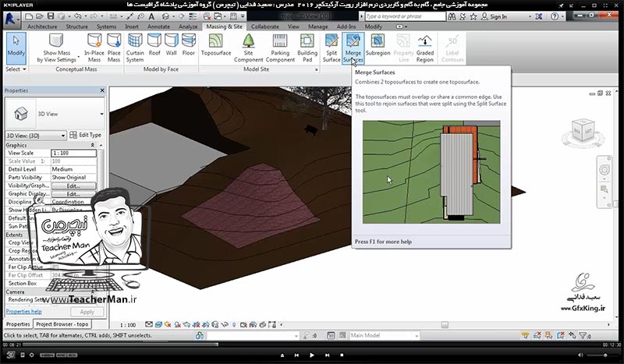Switch to Project Browser - topo tab
The image size is (624, 364).
point(62,324)
